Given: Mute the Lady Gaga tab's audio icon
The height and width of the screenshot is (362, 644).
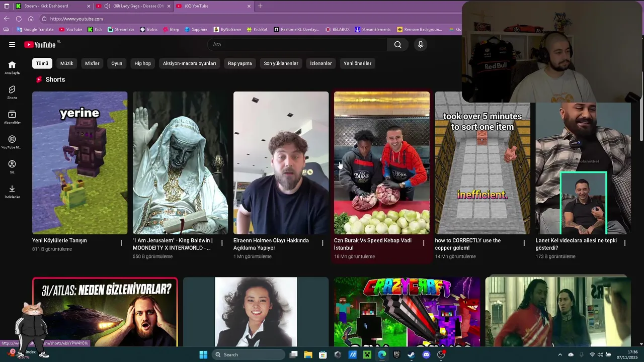Looking at the screenshot, I should tap(107, 6).
